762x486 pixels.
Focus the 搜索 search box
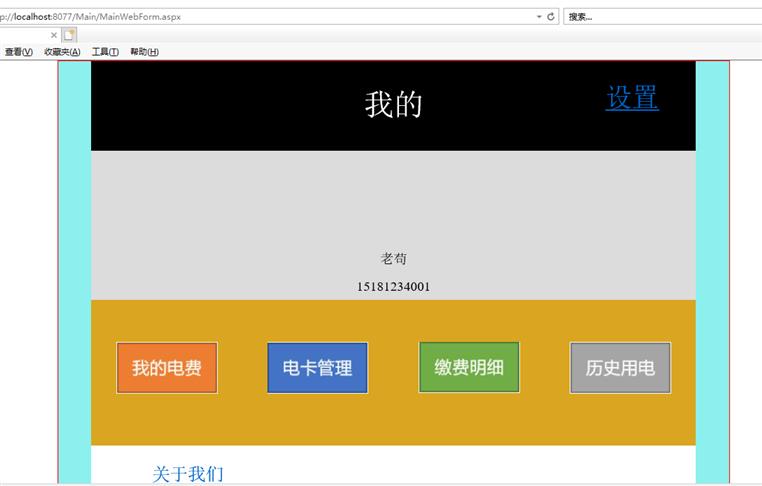[x=663, y=17]
